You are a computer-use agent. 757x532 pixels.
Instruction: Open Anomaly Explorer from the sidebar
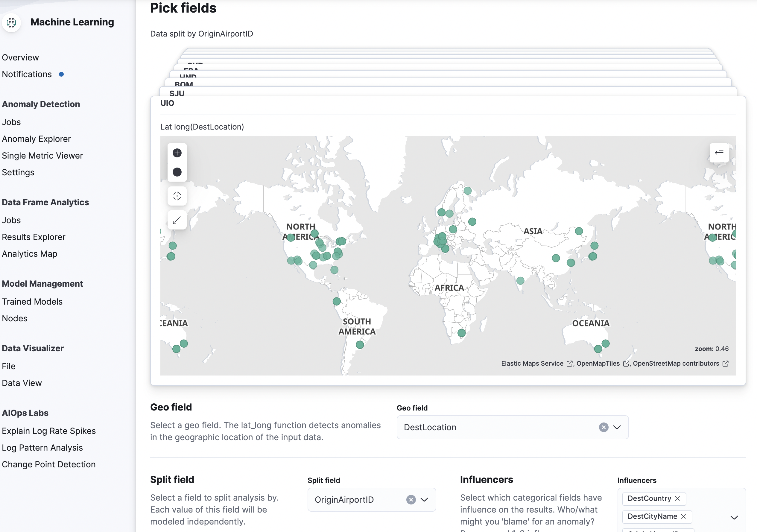[x=36, y=139]
